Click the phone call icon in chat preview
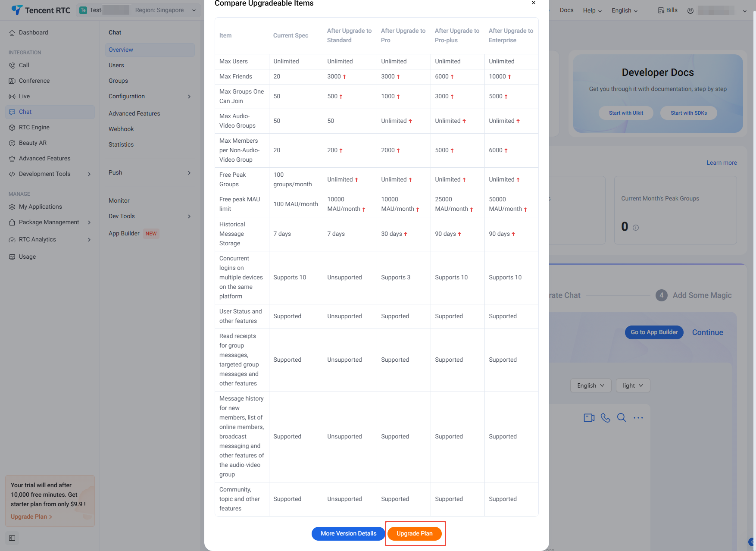The height and width of the screenshot is (551, 756). pyautogui.click(x=606, y=418)
